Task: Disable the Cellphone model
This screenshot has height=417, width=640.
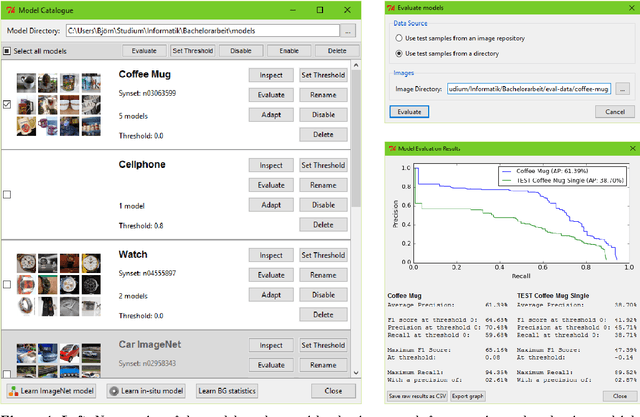Action: (323, 205)
